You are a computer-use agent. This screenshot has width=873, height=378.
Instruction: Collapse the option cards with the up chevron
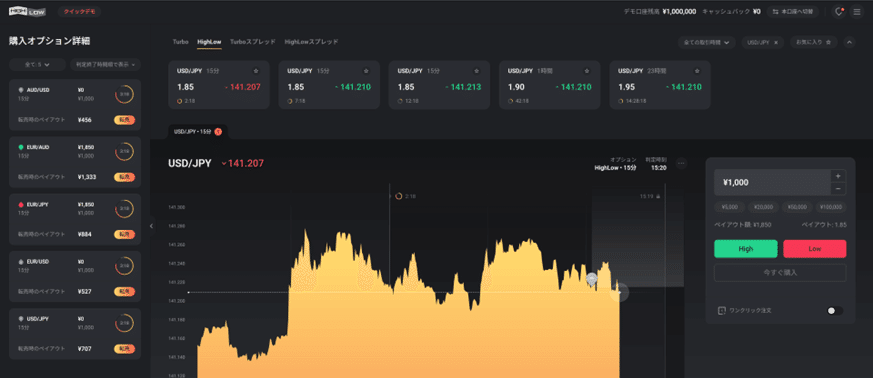[849, 42]
